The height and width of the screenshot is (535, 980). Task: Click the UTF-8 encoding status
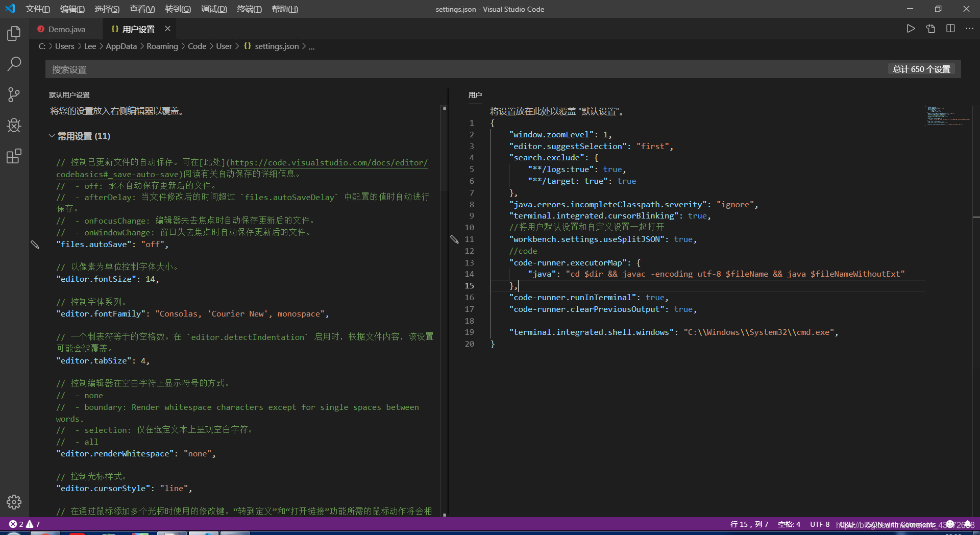click(x=820, y=524)
